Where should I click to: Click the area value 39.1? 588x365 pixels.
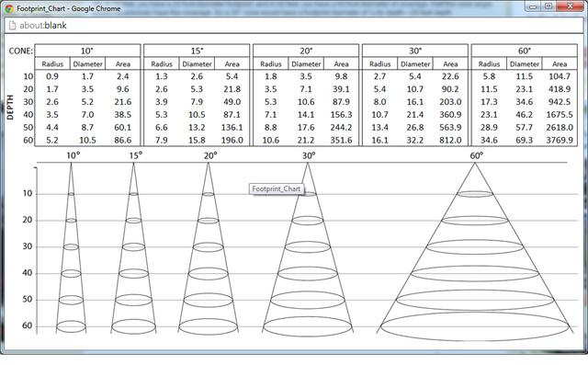click(x=341, y=89)
